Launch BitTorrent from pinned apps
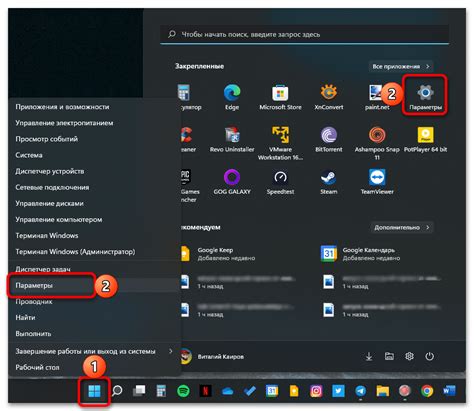 tap(329, 139)
